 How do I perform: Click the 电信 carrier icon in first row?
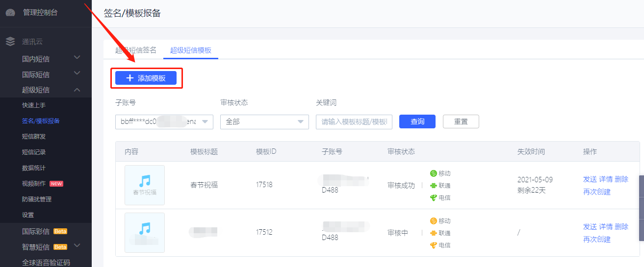click(434, 198)
